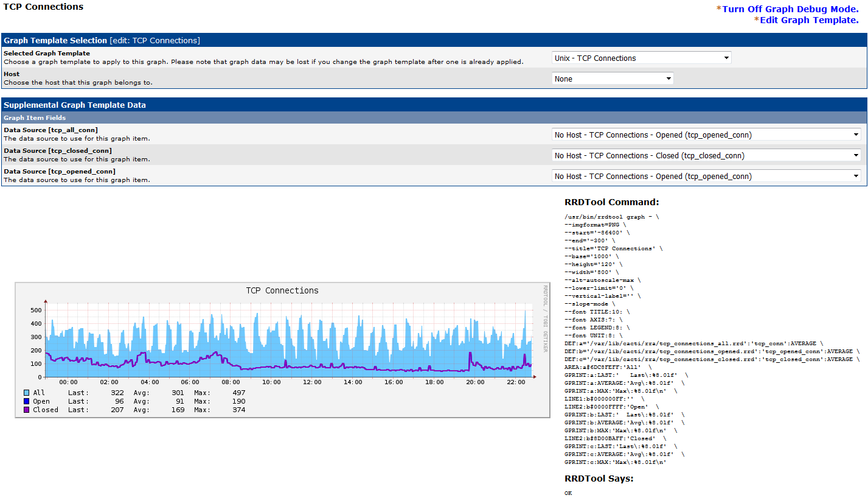Open the Selected Graph Template dropdown

(x=641, y=58)
